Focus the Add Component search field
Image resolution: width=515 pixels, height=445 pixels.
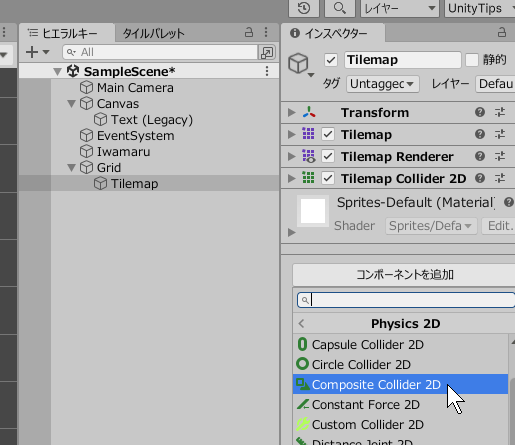point(406,300)
